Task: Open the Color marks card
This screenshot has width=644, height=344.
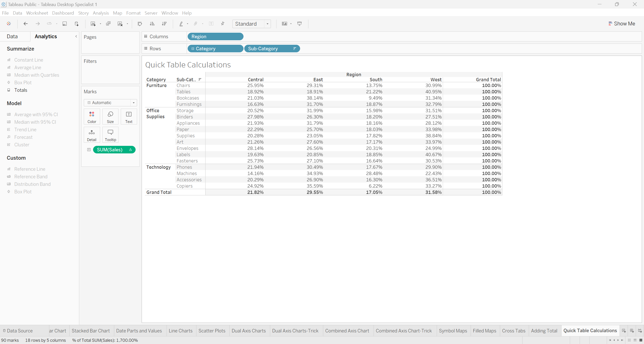Action: [x=92, y=117]
